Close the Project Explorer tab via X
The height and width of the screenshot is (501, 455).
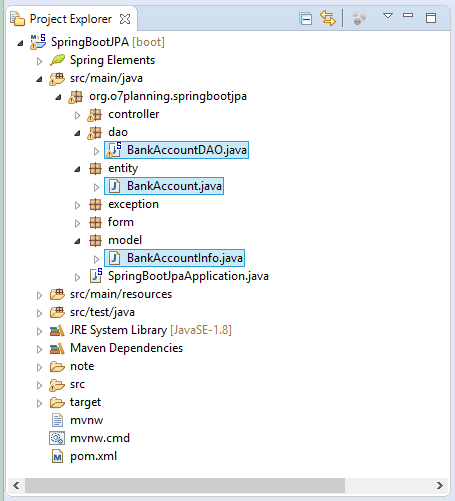pos(125,19)
